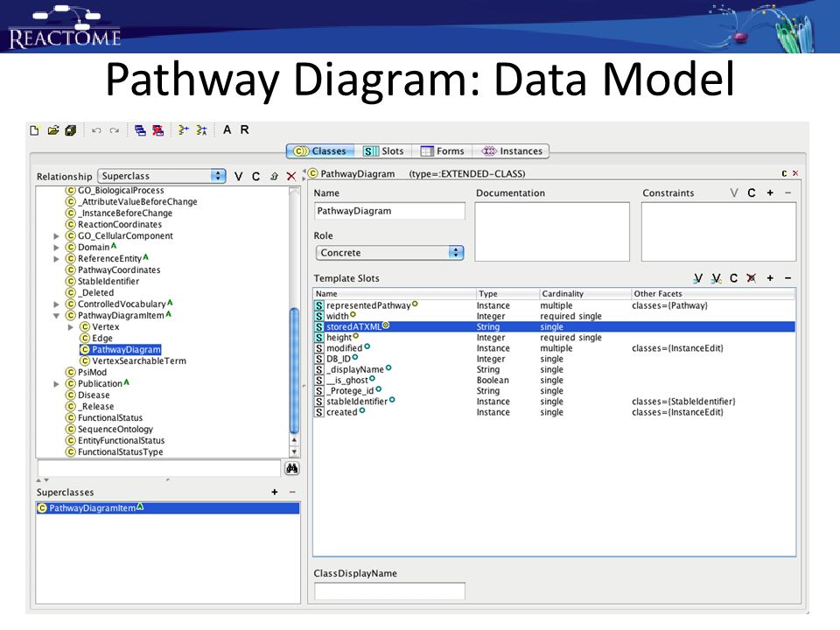Click the Other Facets column header
Viewport: 840px width, 630px height.
(x=714, y=294)
